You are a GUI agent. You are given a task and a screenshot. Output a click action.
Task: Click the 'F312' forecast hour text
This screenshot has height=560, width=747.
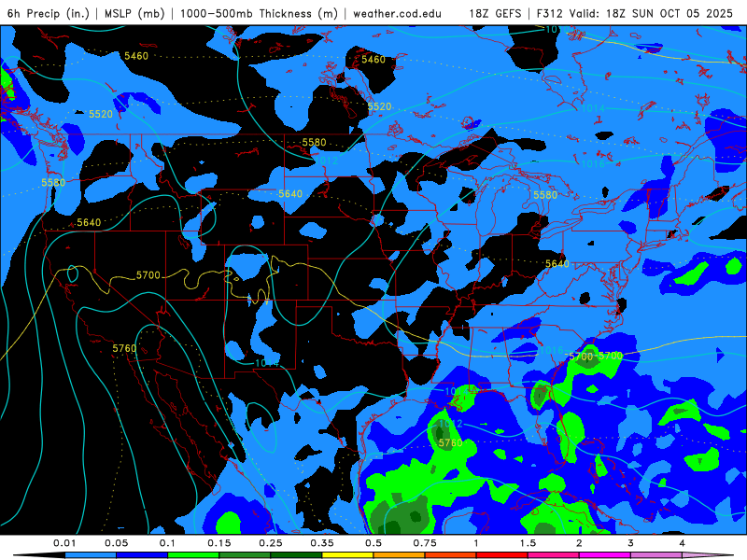tap(552, 14)
